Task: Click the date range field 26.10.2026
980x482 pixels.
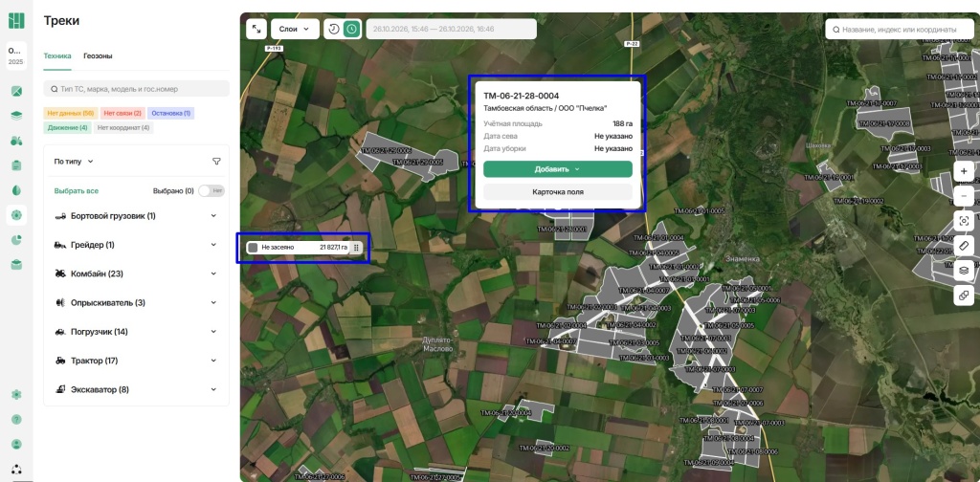Action: coord(452,29)
